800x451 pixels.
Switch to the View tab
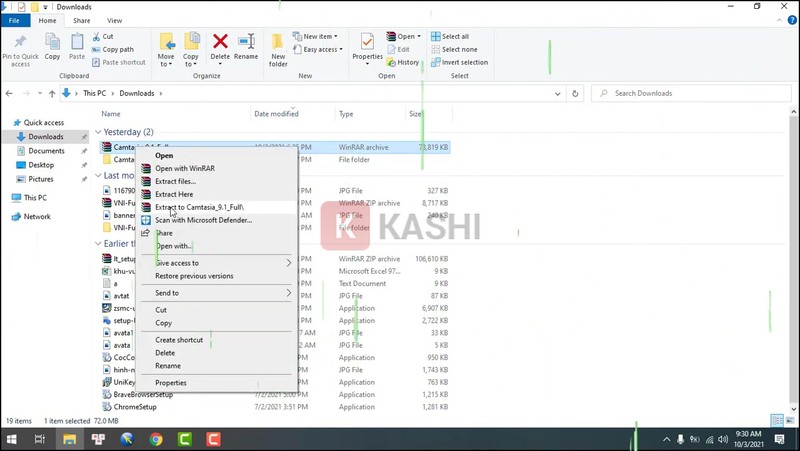point(114,20)
